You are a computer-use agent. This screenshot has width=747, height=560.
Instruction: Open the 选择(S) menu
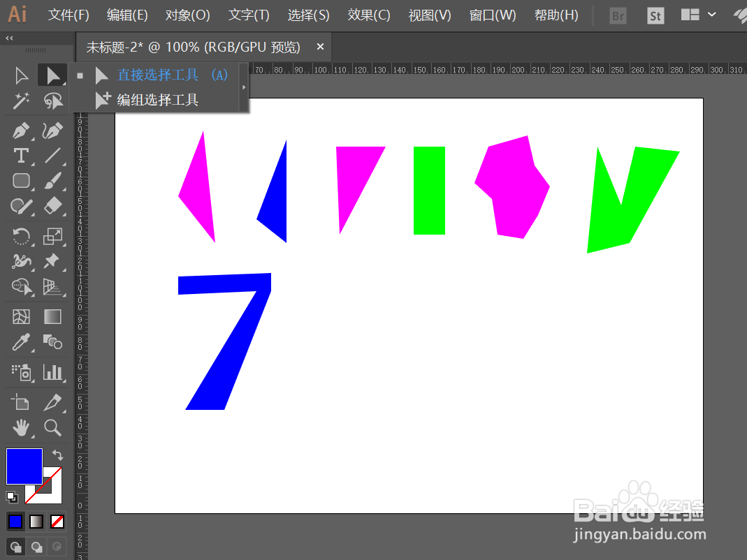[309, 15]
